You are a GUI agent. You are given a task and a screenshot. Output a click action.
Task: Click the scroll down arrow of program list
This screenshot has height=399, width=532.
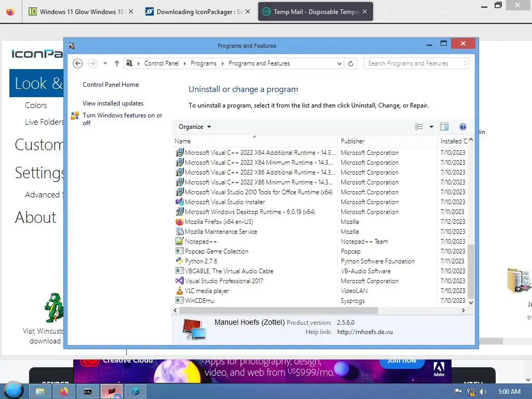click(471, 302)
